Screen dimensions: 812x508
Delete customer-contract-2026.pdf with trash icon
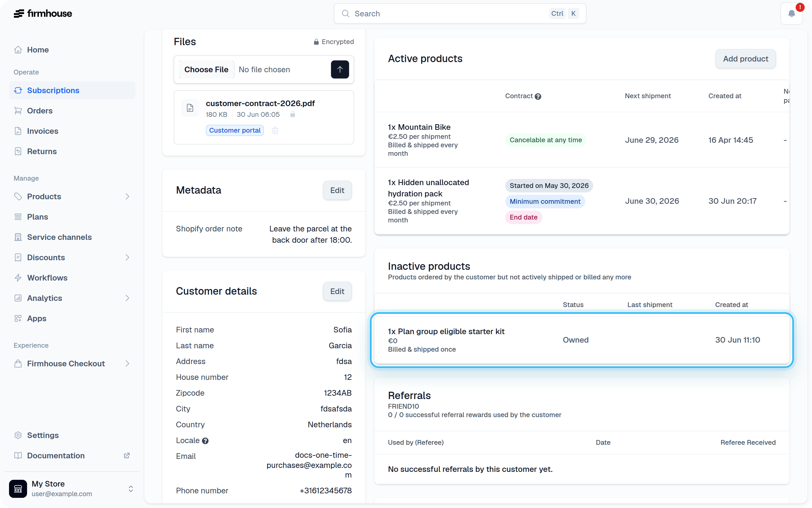click(275, 130)
